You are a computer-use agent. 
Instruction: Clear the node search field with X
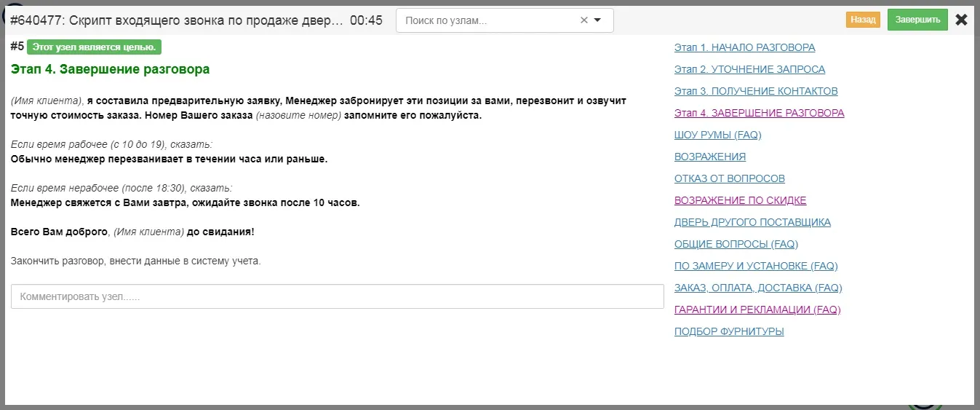tap(583, 20)
